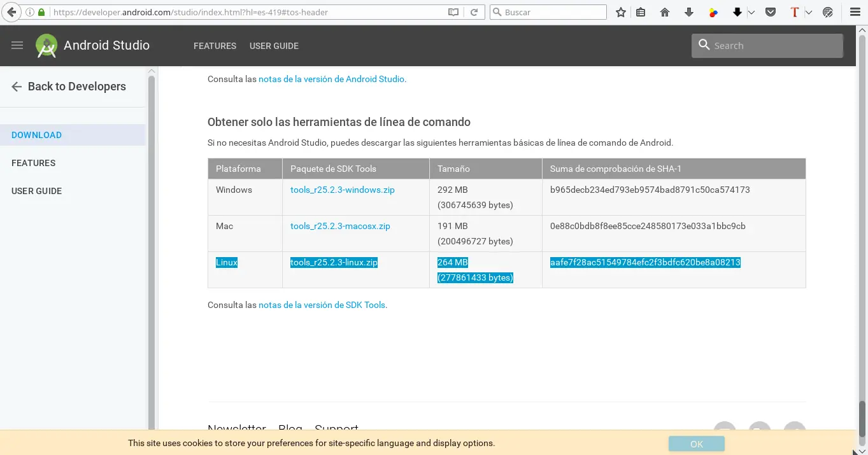Download tools_r25.2.3-windows.zip
The image size is (868, 455).
pyautogui.click(x=342, y=190)
